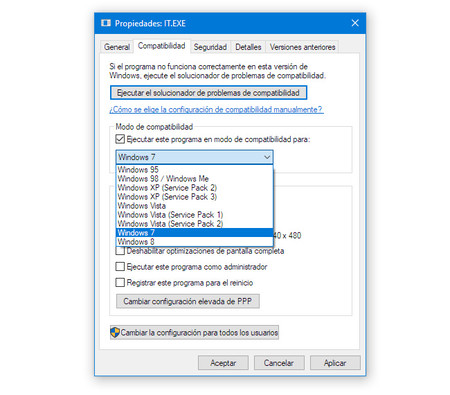Viewport: 450px width, 395px height.
Task: Uncheck Ejecutar este programa en modo de compatibilidad
Action: pyautogui.click(x=120, y=139)
